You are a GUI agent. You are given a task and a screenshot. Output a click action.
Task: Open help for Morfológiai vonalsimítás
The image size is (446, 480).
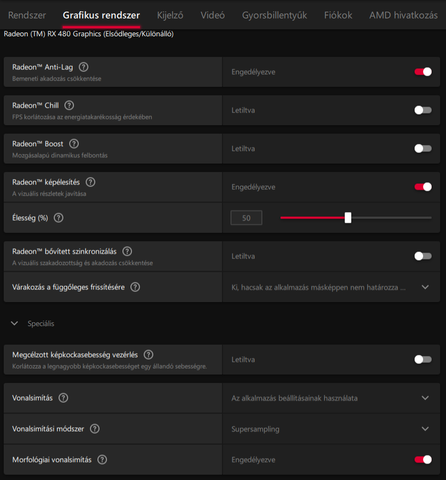tap(102, 460)
